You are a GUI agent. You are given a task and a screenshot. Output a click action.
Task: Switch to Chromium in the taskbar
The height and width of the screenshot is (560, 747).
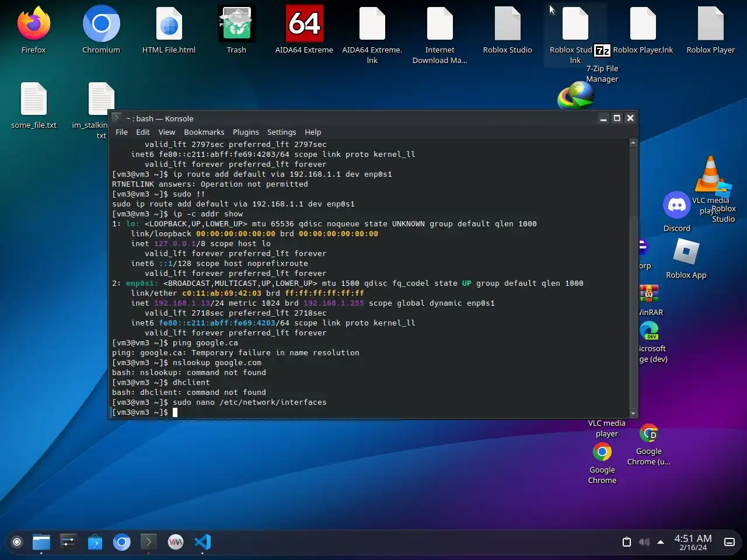[122, 542]
